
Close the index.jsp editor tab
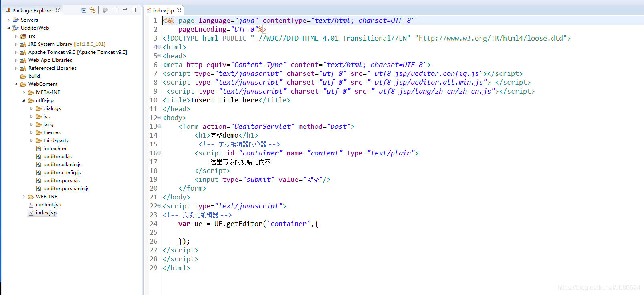pos(179,10)
